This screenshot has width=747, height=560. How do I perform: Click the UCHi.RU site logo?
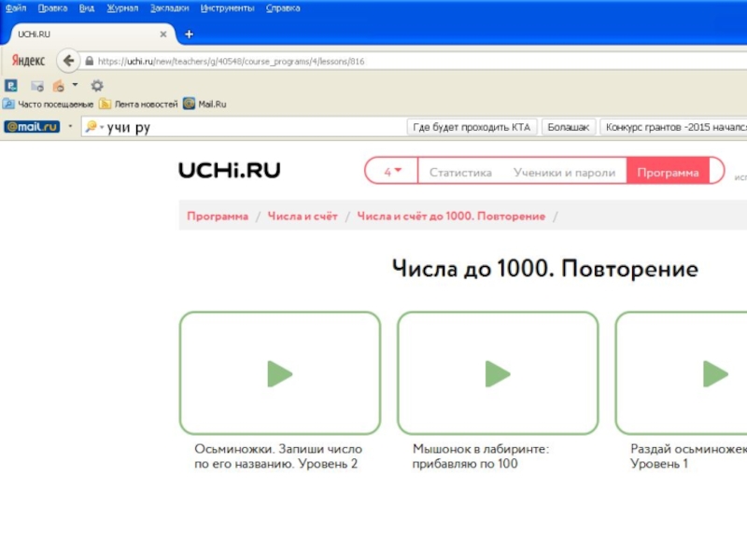229,171
